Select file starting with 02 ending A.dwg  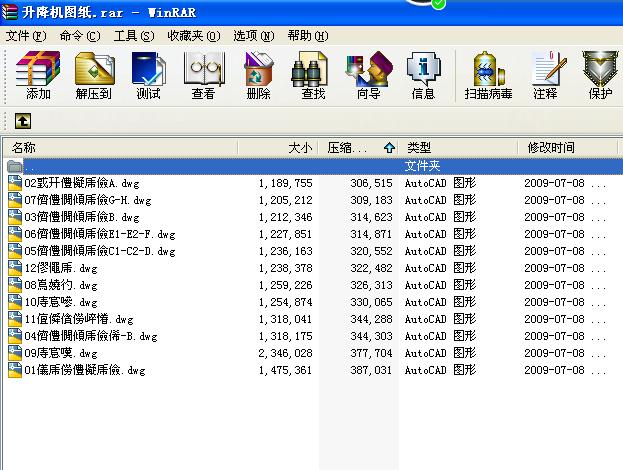[x=82, y=183]
